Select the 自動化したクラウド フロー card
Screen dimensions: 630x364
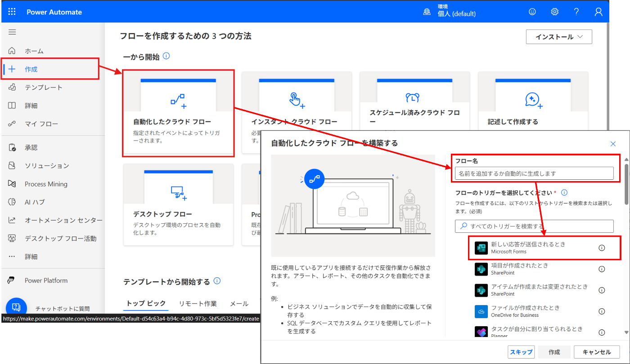(178, 113)
